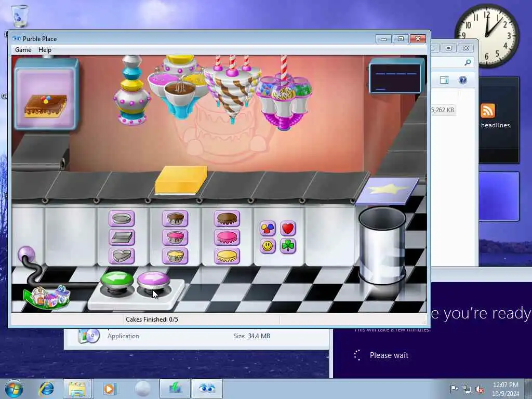Viewport: 532px width, 399px height.
Task: Click the green arrow installer taskbar icon
Action: tap(175, 389)
